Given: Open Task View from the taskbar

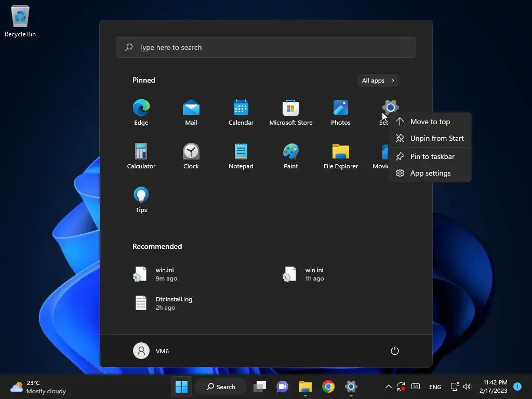Looking at the screenshot, I should click(x=260, y=387).
